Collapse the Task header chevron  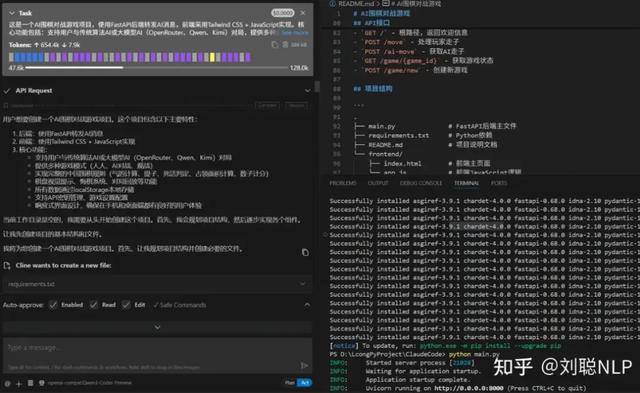pyautogui.click(x=11, y=13)
